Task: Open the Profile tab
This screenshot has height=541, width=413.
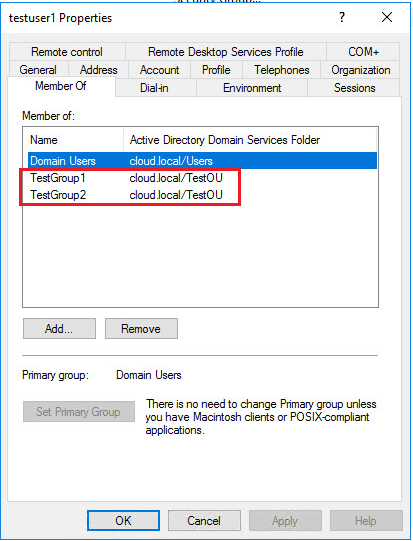Action: [x=216, y=70]
